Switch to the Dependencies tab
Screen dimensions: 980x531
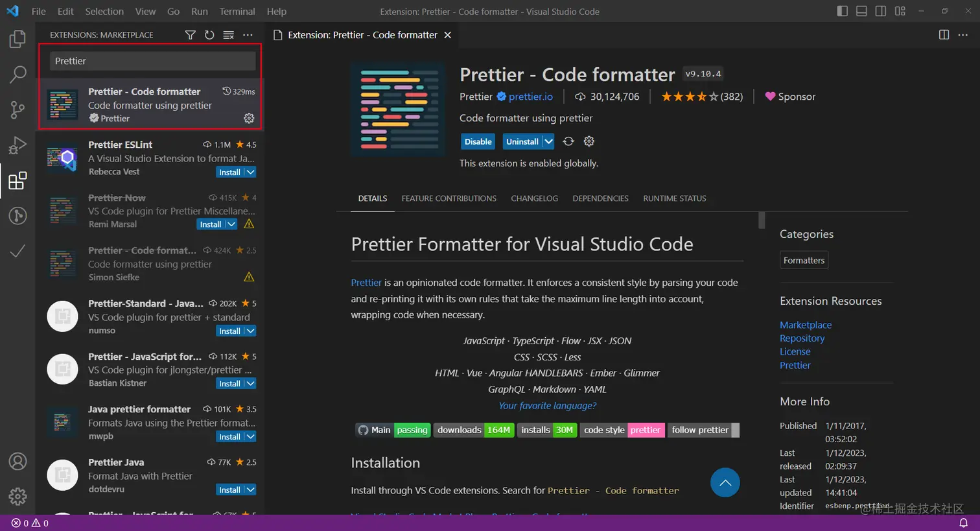pyautogui.click(x=601, y=198)
